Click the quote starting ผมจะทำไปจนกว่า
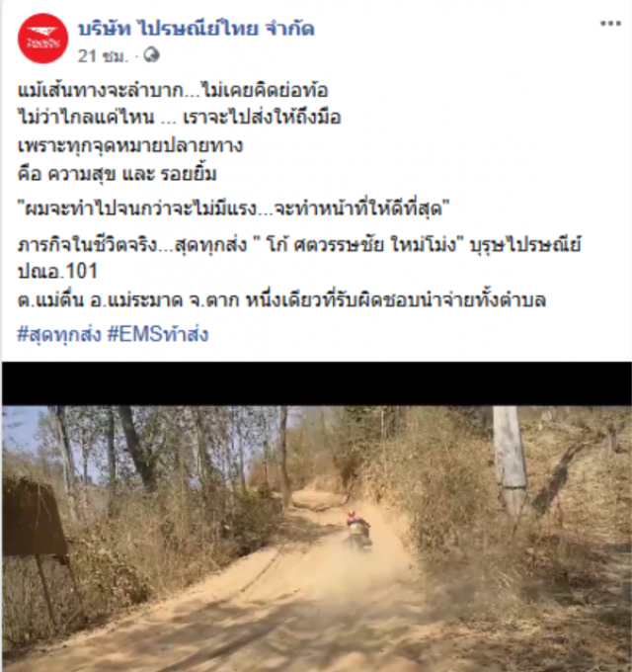632x672 pixels. pyautogui.click(x=234, y=210)
